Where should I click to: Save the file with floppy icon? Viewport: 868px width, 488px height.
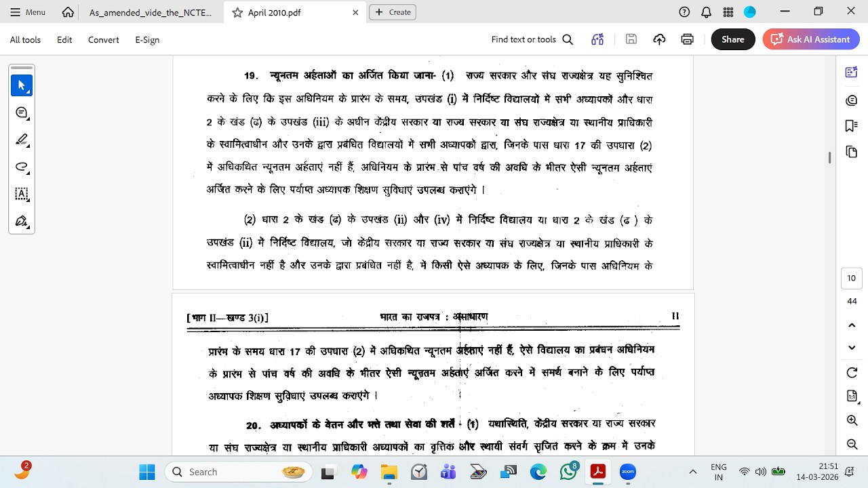tap(631, 39)
